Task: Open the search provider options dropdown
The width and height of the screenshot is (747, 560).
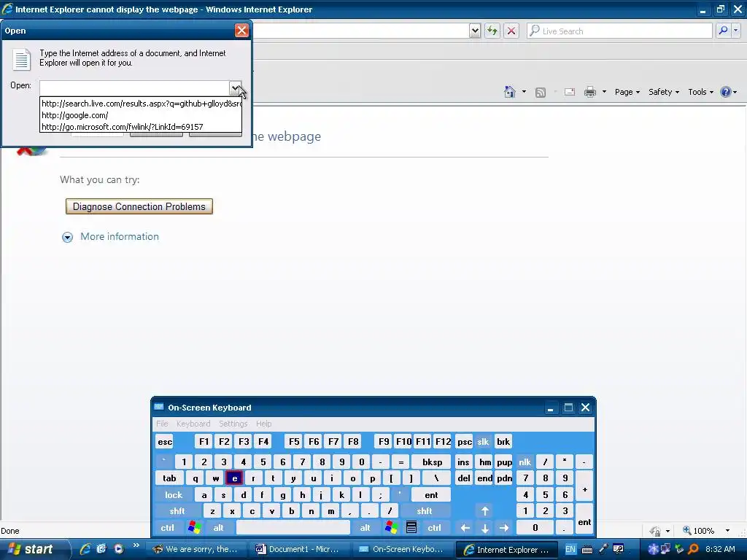Action: click(736, 31)
